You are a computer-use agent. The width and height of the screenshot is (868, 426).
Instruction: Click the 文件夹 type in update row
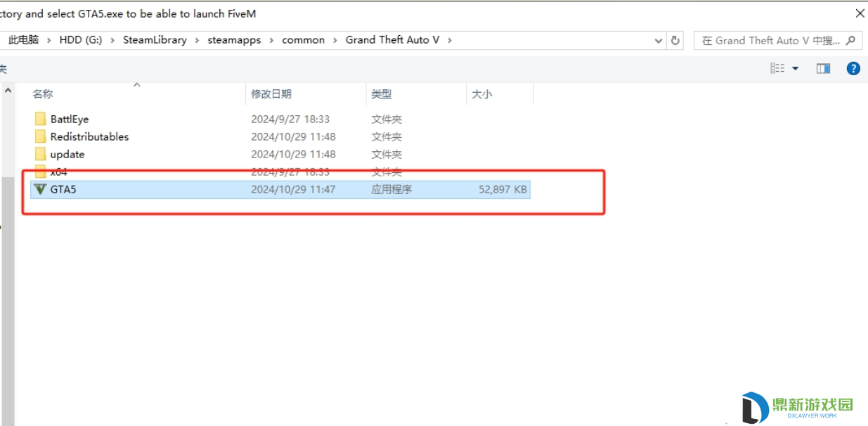387,154
